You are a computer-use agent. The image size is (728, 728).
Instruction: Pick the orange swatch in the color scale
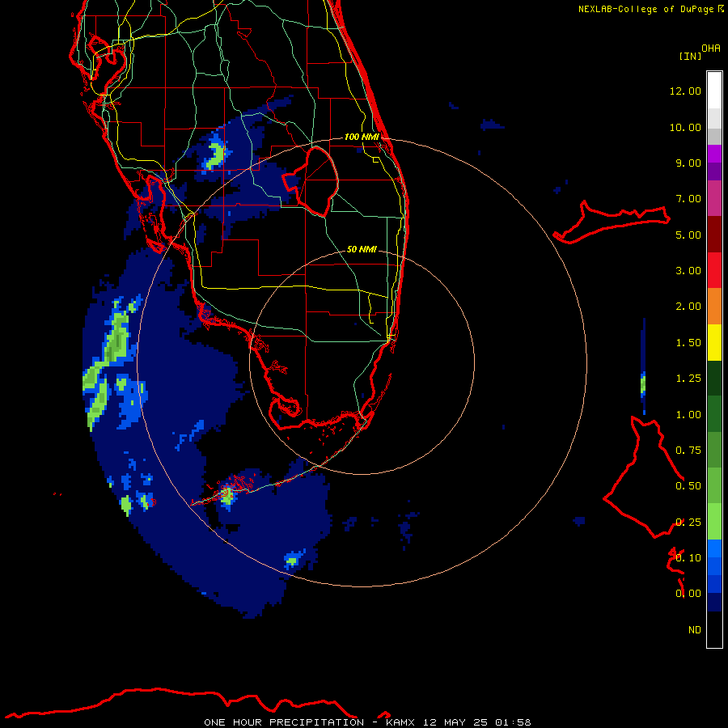pos(714,307)
